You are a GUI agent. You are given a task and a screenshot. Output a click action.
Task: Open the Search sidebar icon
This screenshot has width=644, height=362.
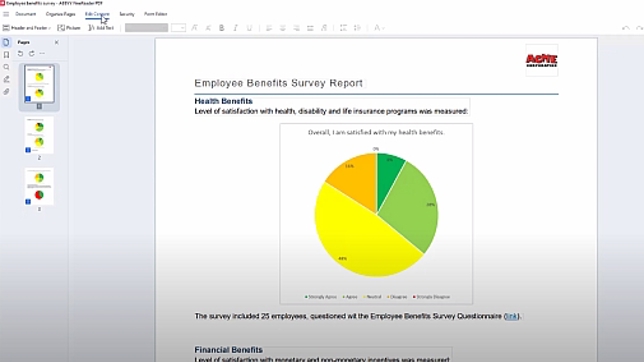coord(6,67)
